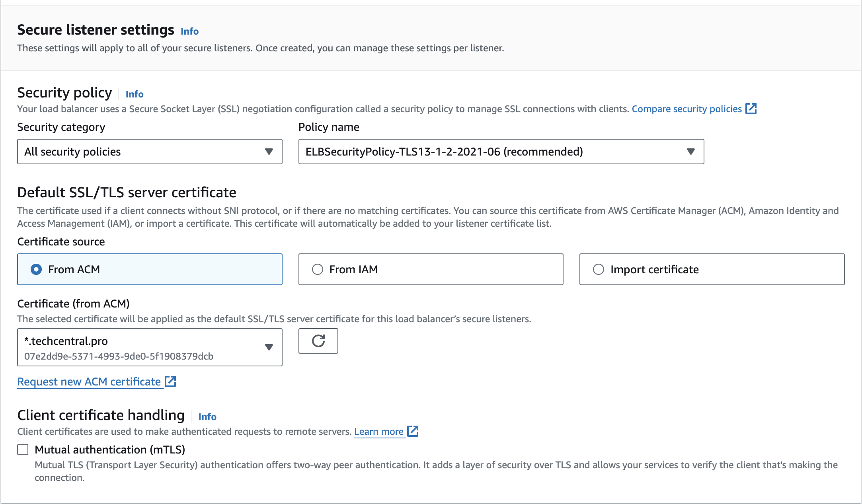Click the Security category dropdown arrow
The height and width of the screenshot is (504, 862).
point(269,152)
